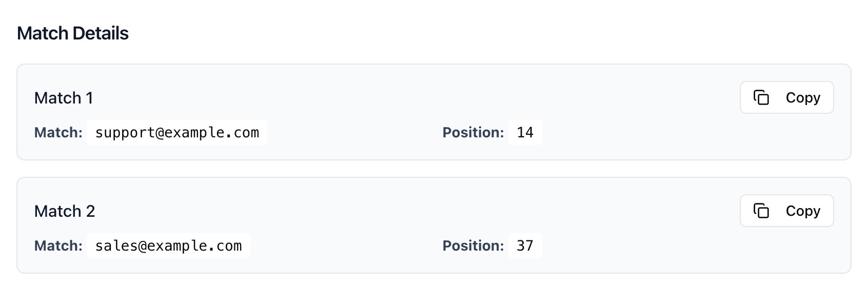The image size is (868, 287).
Task: Click empty space between Match 1 title and Copy
Action: click(410, 97)
